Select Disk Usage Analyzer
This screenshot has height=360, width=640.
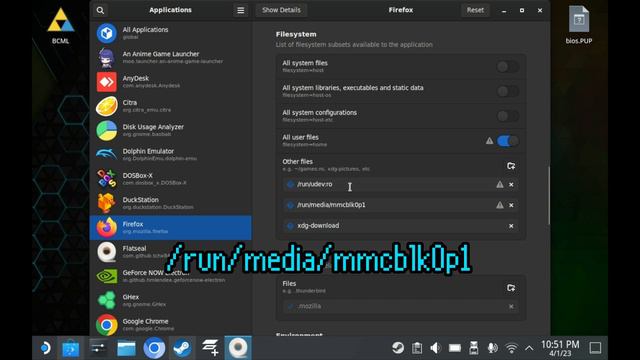click(171, 130)
